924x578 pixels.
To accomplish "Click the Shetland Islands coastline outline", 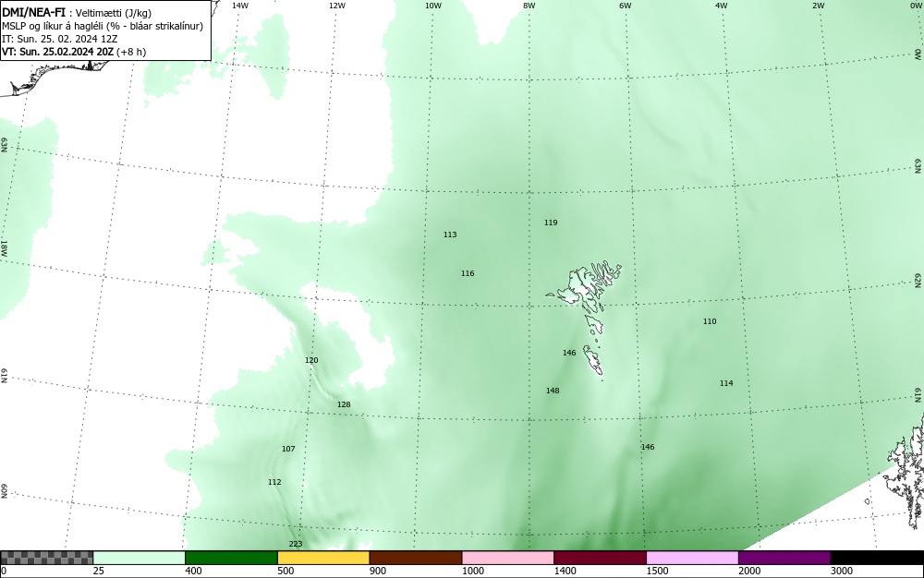I will point(906,471).
